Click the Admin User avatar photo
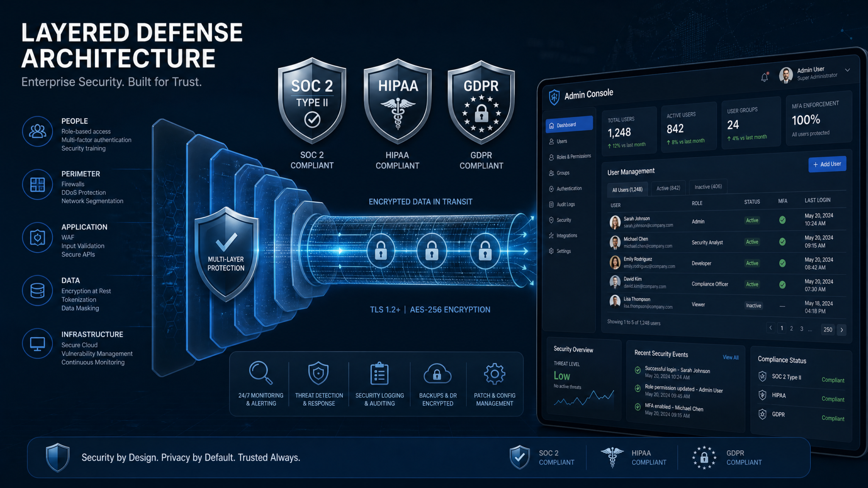 [786, 75]
